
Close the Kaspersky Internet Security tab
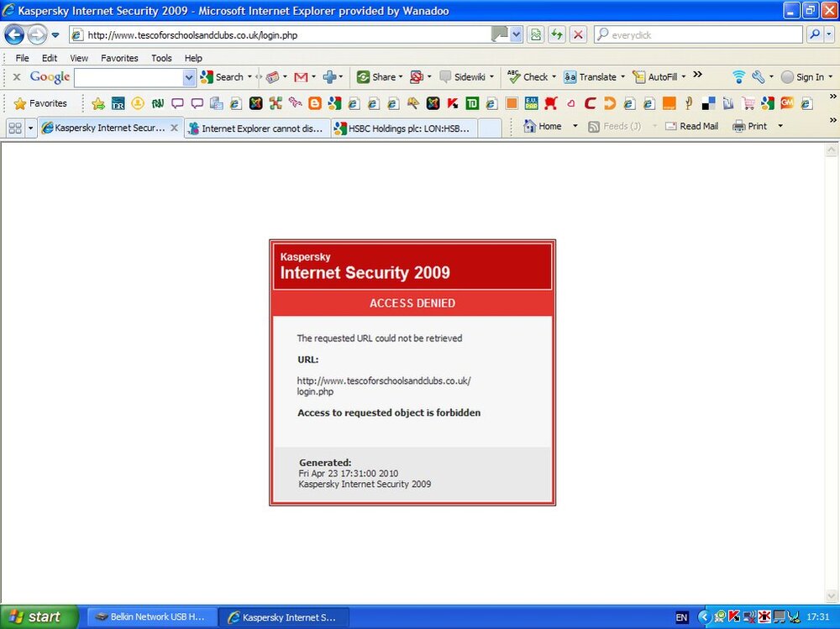174,128
